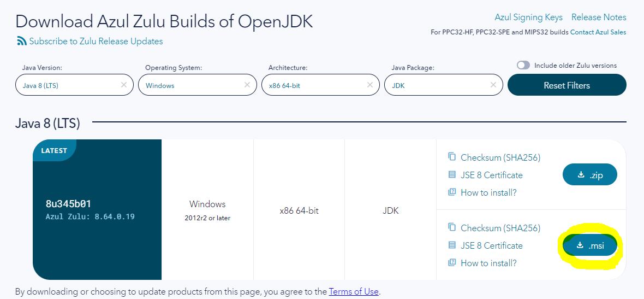
Task: Click certificate icon in .msi row
Action: click(452, 245)
